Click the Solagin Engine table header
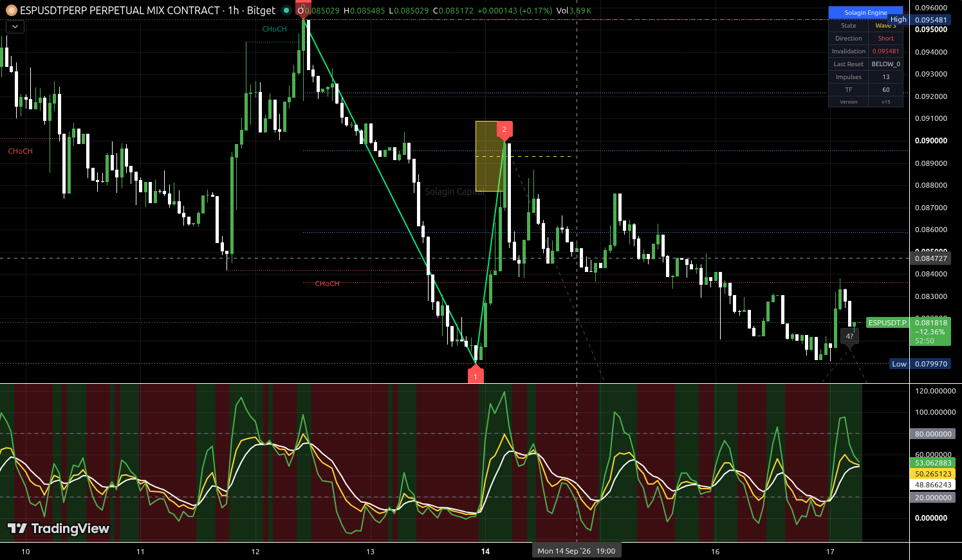This screenshot has width=962, height=560. [x=865, y=13]
